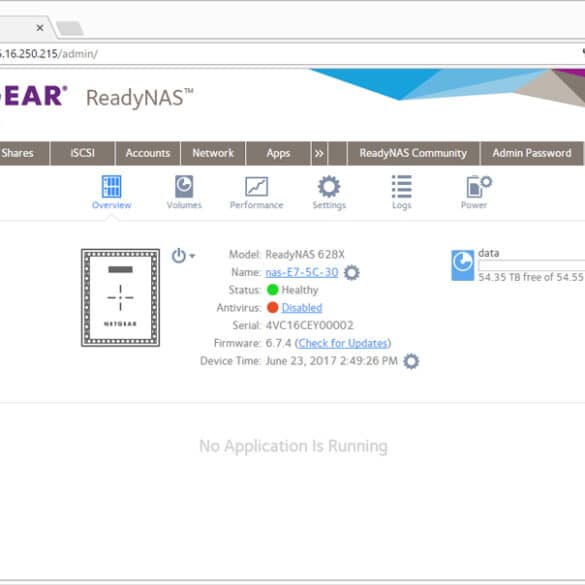Open the Performance graph icon
Viewport: 585px width, 585px height.
256,187
